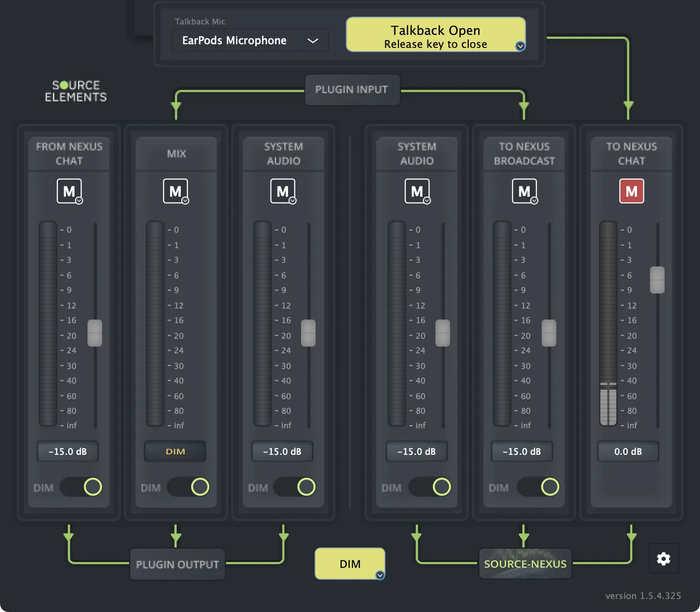Open mute options arrow on Mix
This screenshot has width=700, height=612.
(x=185, y=201)
